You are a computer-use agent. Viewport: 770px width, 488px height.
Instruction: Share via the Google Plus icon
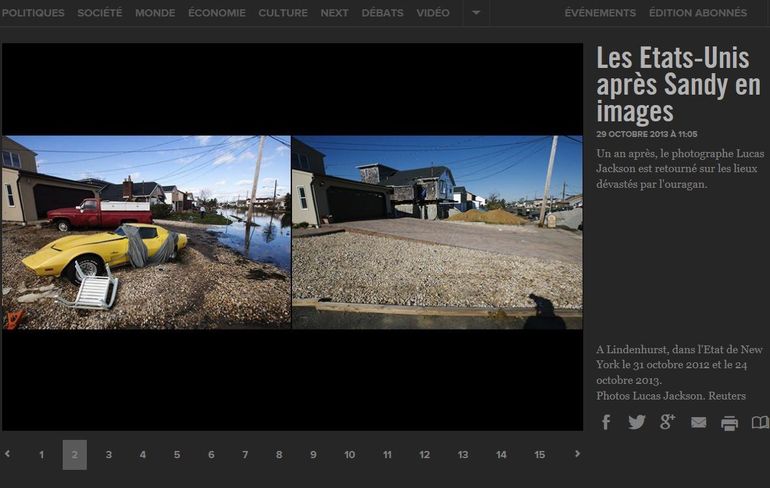(x=667, y=422)
